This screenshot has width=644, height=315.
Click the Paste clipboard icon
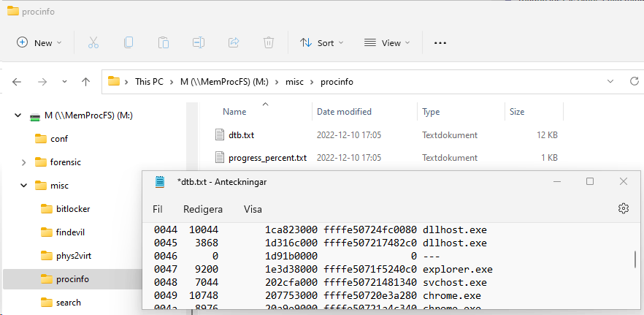tap(164, 43)
